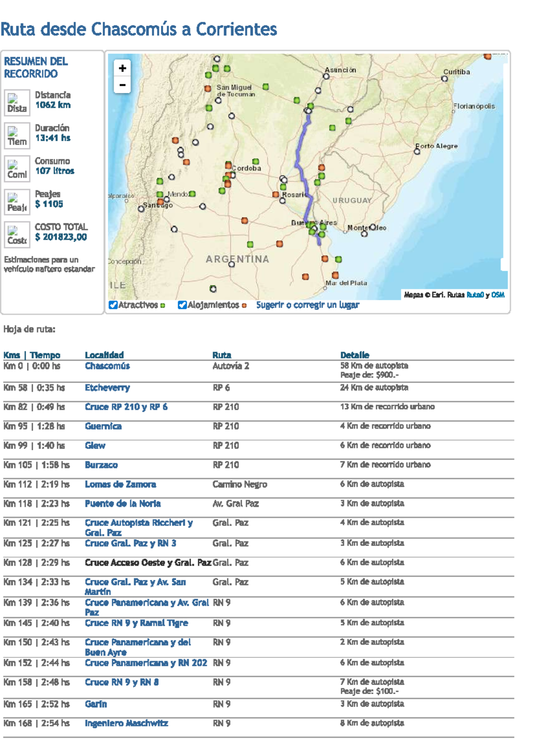Click 'Cruce Acceso Oeste y Gral. Paz' text
This screenshot has width=535, height=756.
[148, 563]
